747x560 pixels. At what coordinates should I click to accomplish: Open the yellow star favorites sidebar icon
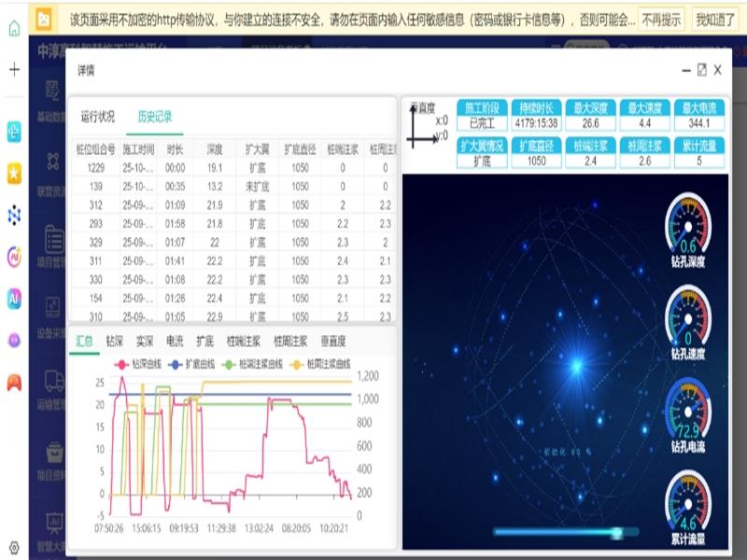[14, 173]
